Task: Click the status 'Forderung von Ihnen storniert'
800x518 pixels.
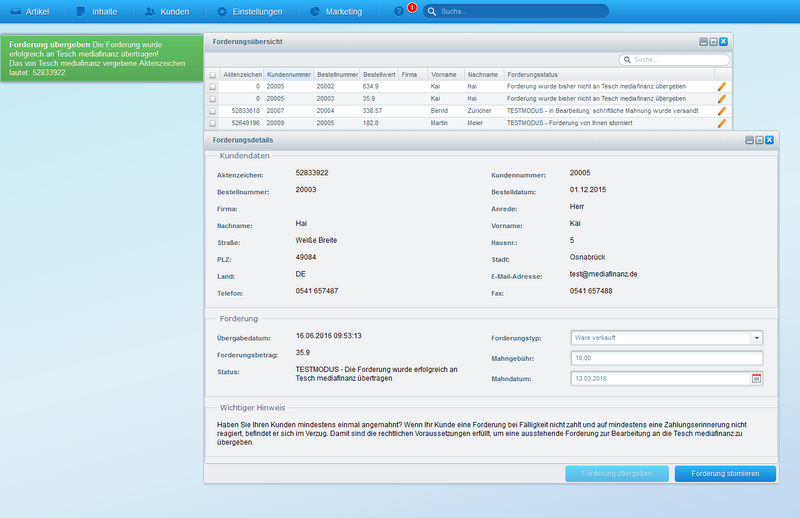Action: tap(570, 123)
